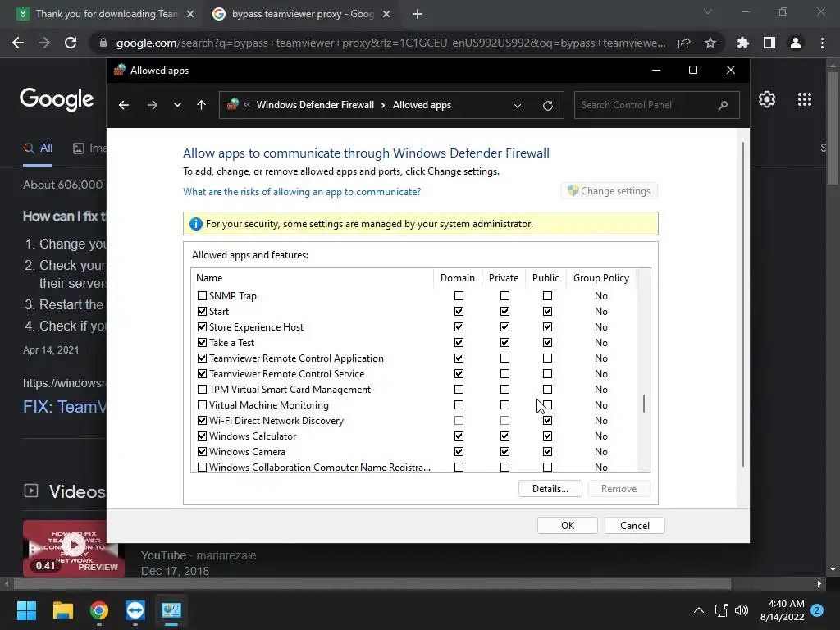Select Virtual Machine Monitoring row
The height and width of the screenshot is (630, 840).
click(414, 405)
